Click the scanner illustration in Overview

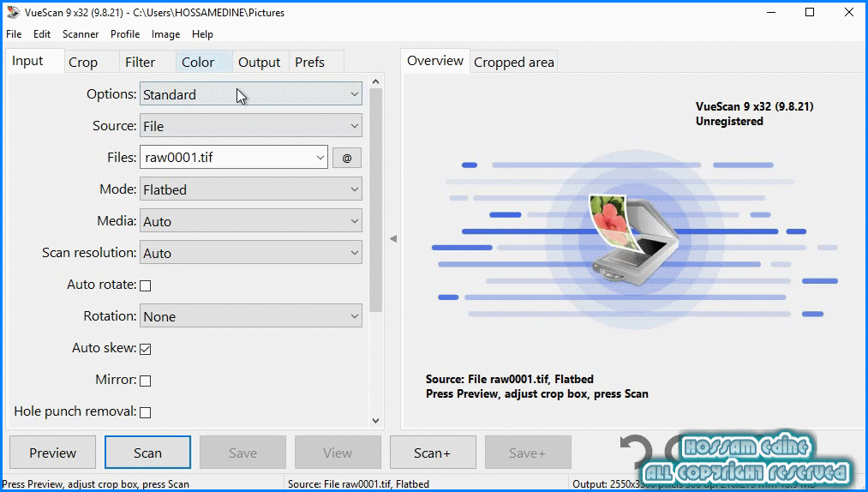tap(636, 239)
